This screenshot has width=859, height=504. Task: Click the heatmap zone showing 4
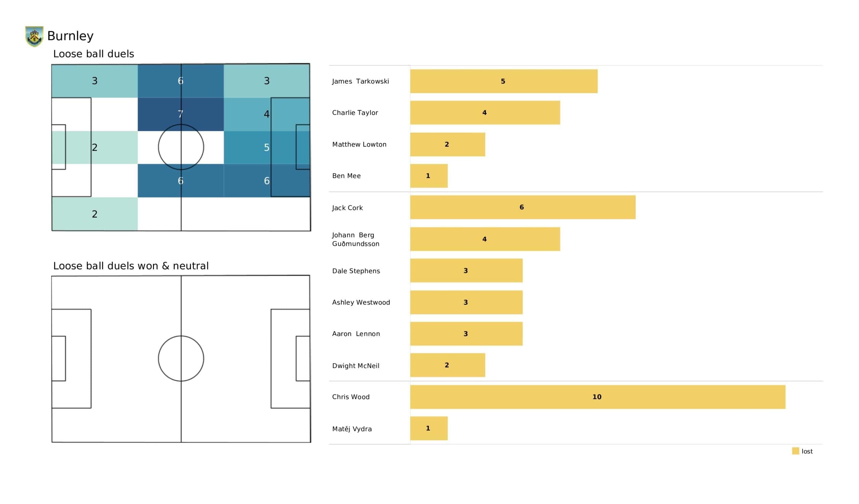tap(266, 114)
